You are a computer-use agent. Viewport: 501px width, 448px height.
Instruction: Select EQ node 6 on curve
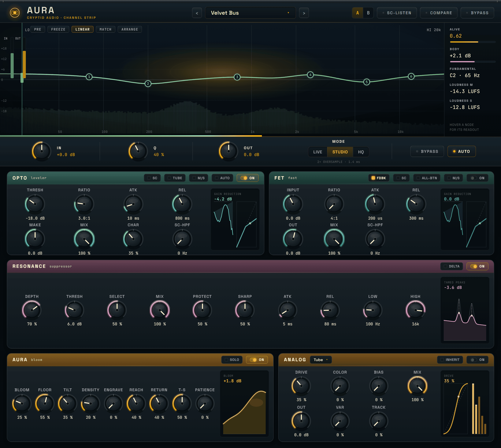tap(411, 76)
